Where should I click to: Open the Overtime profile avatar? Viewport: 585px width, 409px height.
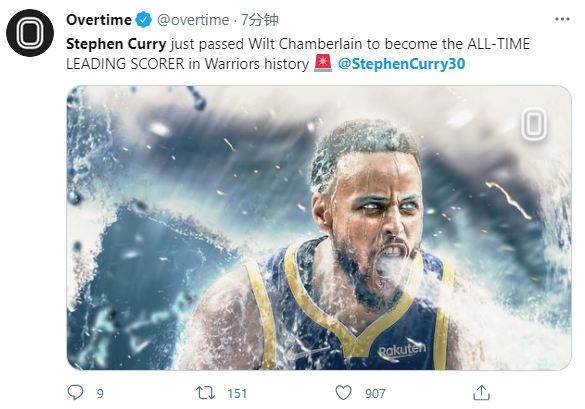coord(30,33)
